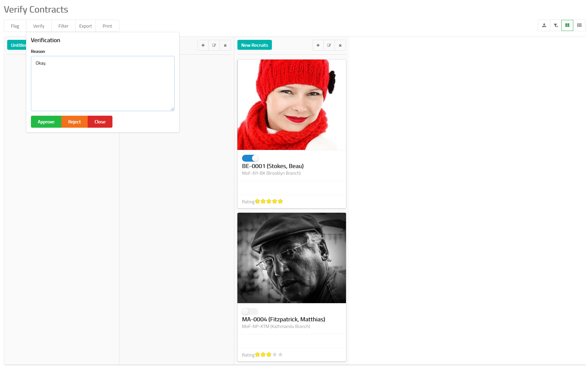Edit the New Recruits column name

[x=329, y=45]
